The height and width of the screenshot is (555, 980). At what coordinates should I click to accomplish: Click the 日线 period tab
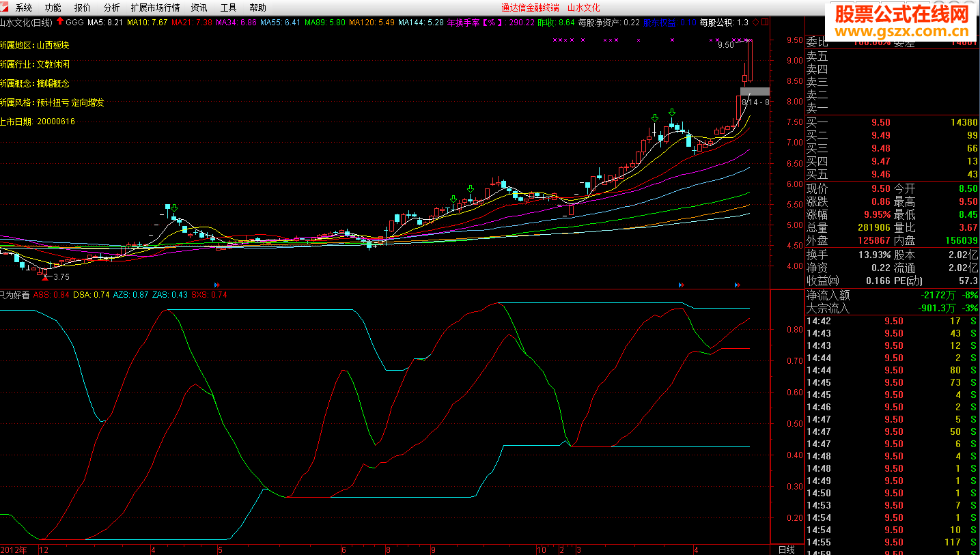(787, 550)
